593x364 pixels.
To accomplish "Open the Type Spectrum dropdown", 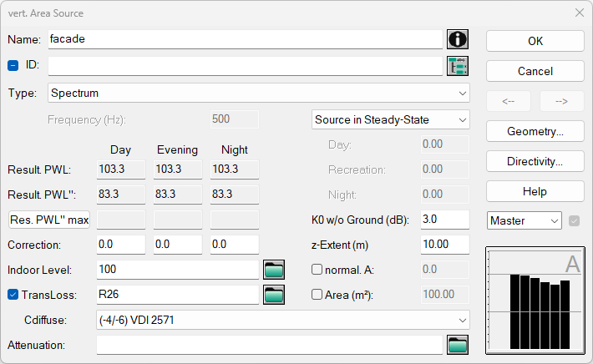I will pyautogui.click(x=259, y=93).
